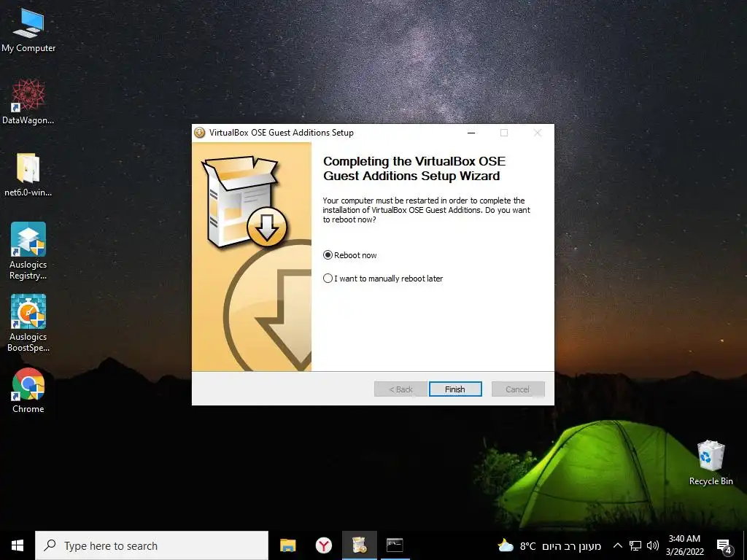Choose I want to manually reboot later
The height and width of the screenshot is (560, 747).
(x=383, y=279)
